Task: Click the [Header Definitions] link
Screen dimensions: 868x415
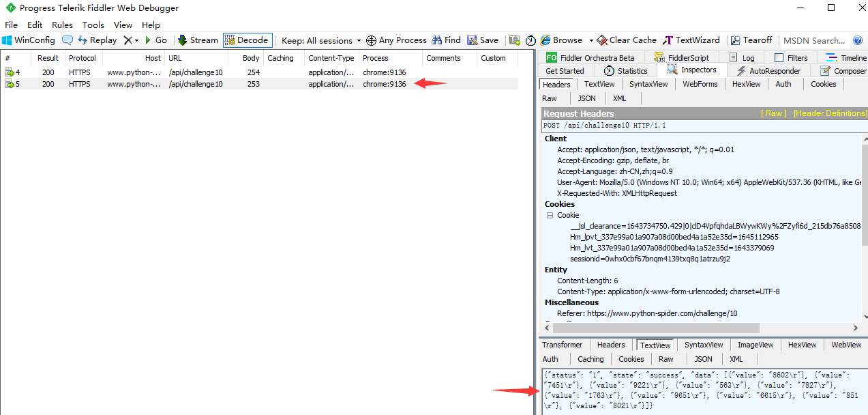Action: tap(830, 113)
